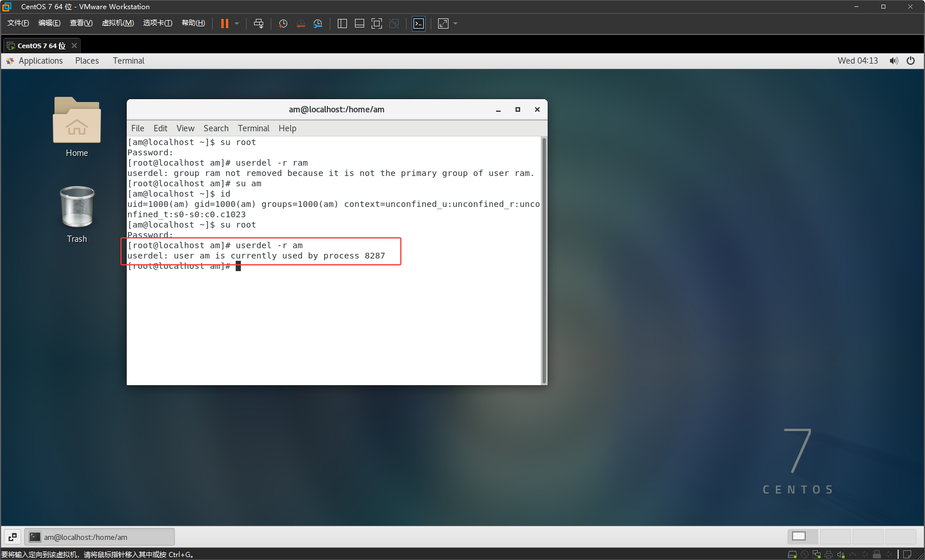This screenshot has height=560, width=925.
Task: Open the power options dropdown arrow beside pause
Action: [x=237, y=24]
